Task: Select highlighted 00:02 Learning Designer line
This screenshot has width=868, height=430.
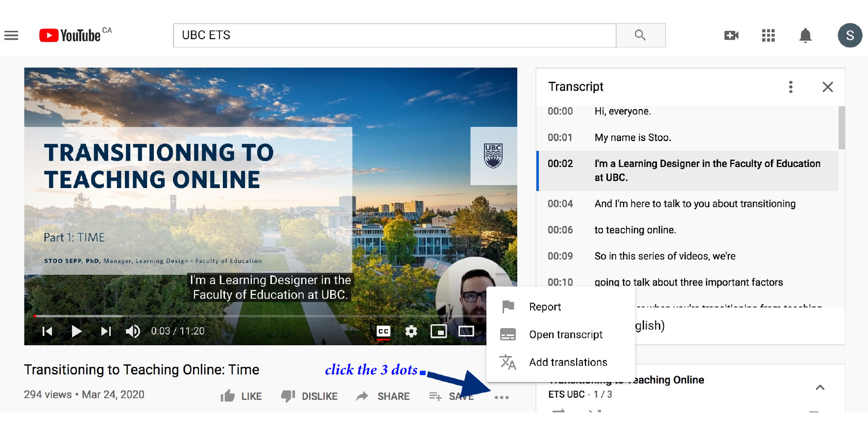Action: pyautogui.click(x=687, y=170)
